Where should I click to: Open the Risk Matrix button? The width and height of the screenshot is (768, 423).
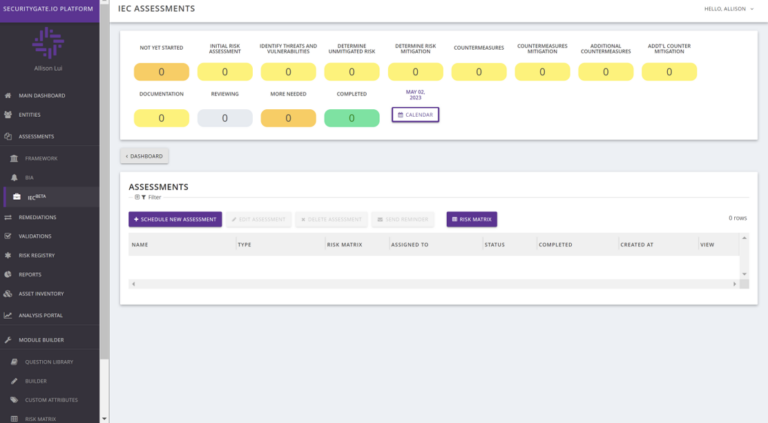click(472, 219)
